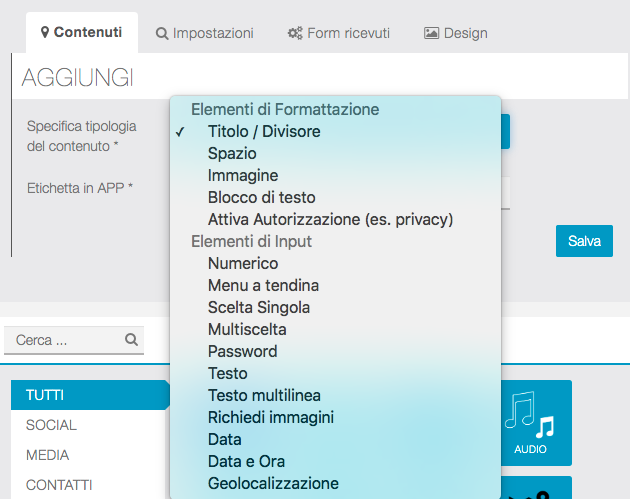
Task: Open the Form ricevuti tab
Action: (337, 33)
